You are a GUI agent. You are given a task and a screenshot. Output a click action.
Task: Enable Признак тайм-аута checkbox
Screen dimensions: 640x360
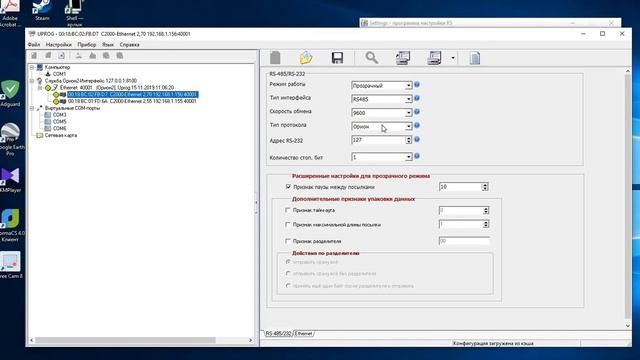point(288,210)
